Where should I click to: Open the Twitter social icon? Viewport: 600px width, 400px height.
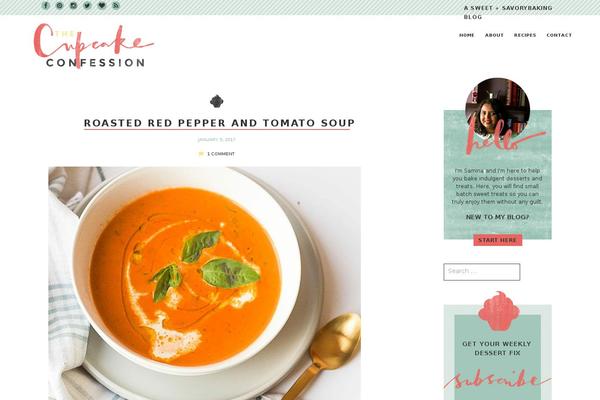point(87,5)
